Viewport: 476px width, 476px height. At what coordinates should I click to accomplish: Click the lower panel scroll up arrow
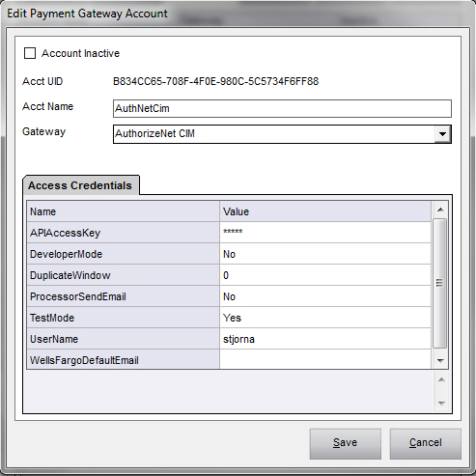[x=441, y=379]
